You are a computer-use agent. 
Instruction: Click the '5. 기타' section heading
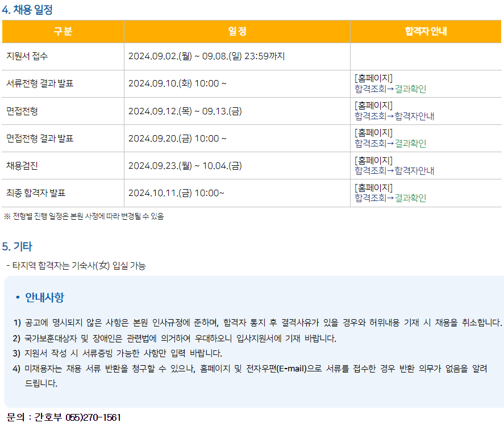[x=17, y=246]
